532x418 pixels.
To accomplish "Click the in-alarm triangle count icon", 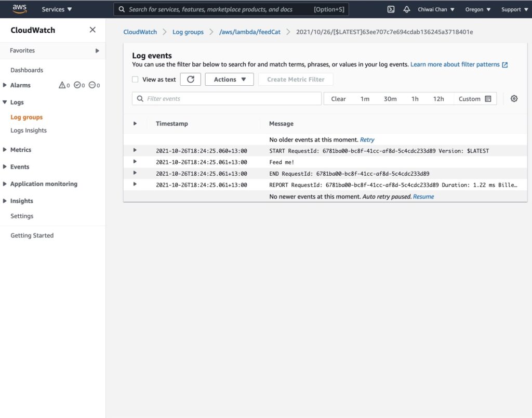I will pyautogui.click(x=62, y=85).
